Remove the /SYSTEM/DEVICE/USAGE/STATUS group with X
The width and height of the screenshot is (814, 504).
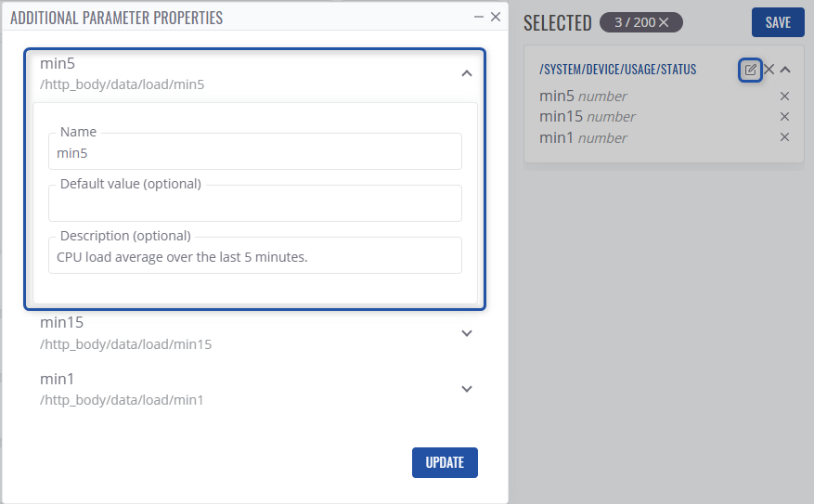pos(769,70)
